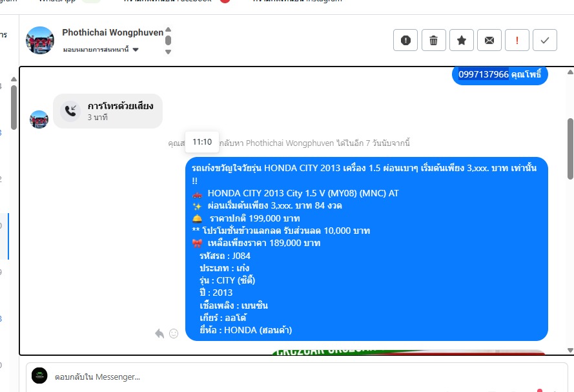574x392 pixels.
Task: Click chat scrollbar down arrow
Action: tap(570, 350)
